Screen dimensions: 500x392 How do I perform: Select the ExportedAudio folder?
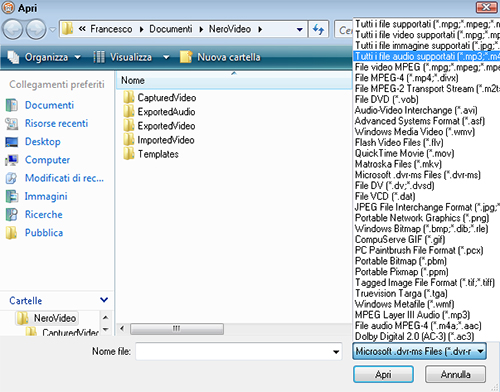159,112
